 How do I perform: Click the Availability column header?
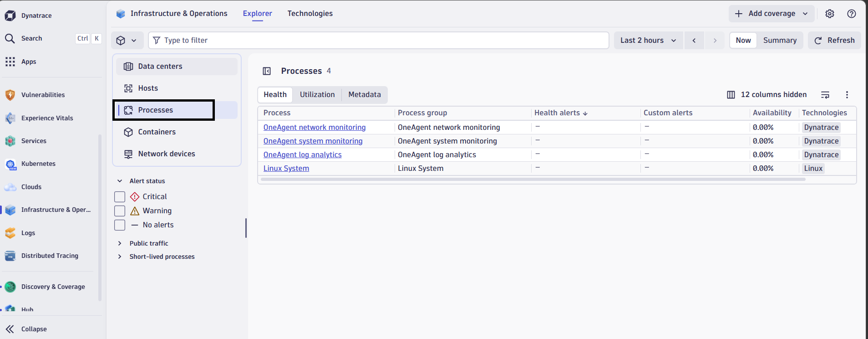point(772,113)
